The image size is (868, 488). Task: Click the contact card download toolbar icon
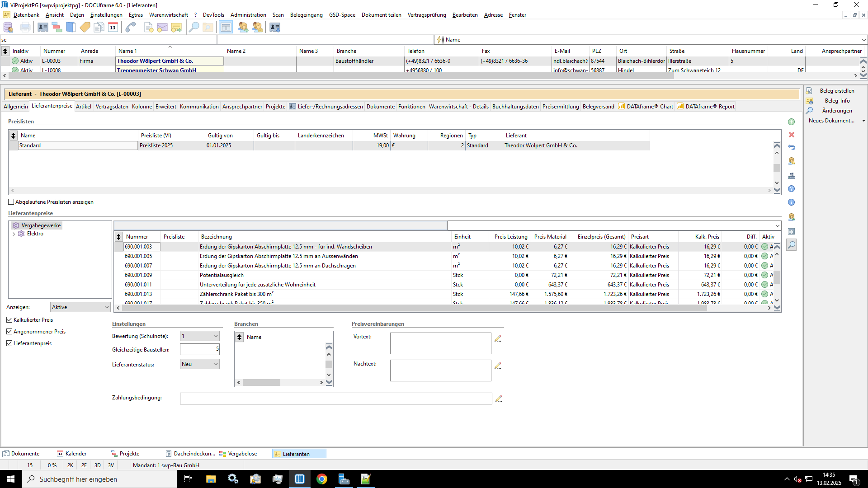point(275,28)
